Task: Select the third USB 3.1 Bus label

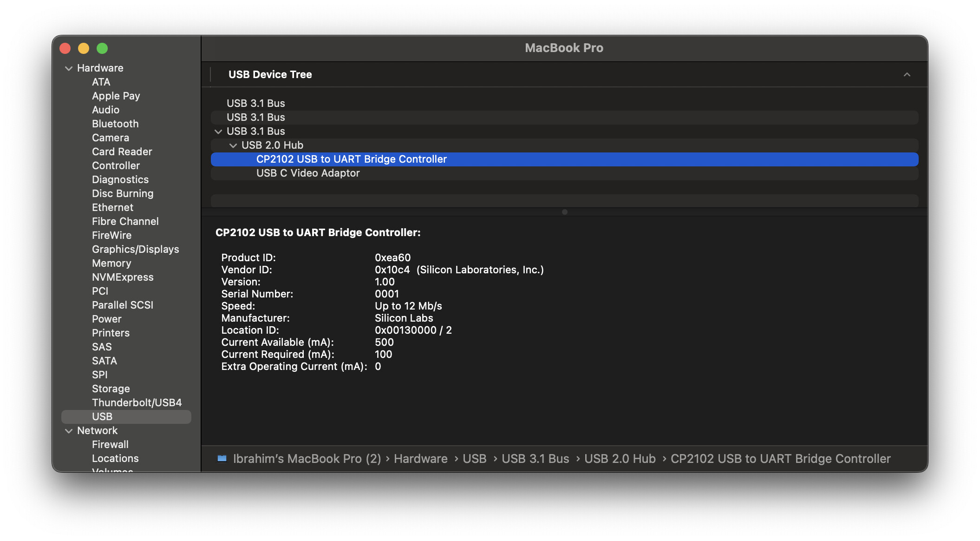Action: [255, 131]
